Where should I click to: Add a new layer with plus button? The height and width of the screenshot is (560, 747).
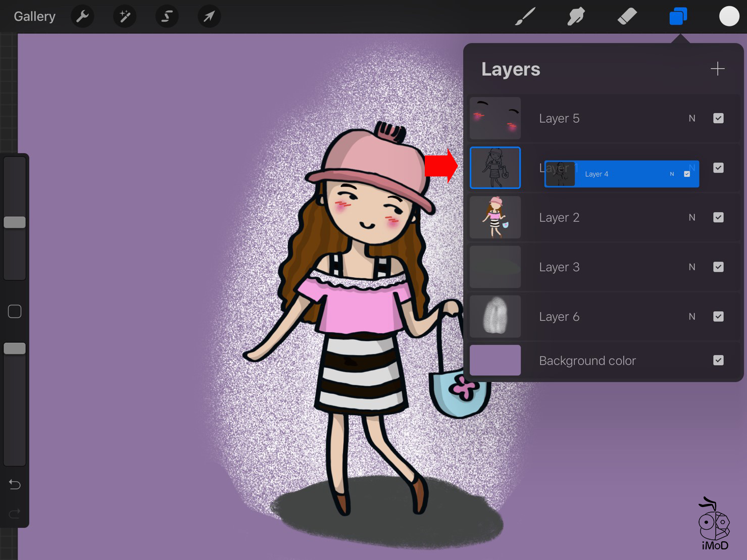717,69
